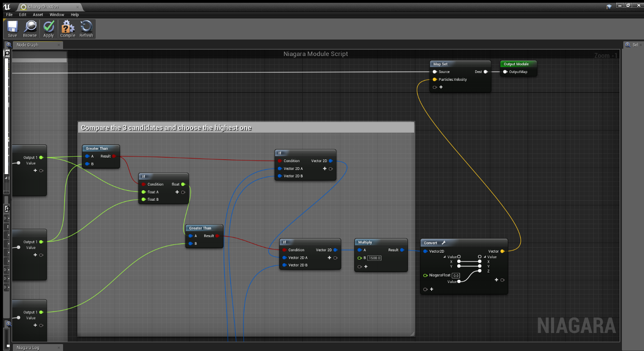Open the Edit menu
Viewport: 644px width, 351px height.
tap(23, 15)
